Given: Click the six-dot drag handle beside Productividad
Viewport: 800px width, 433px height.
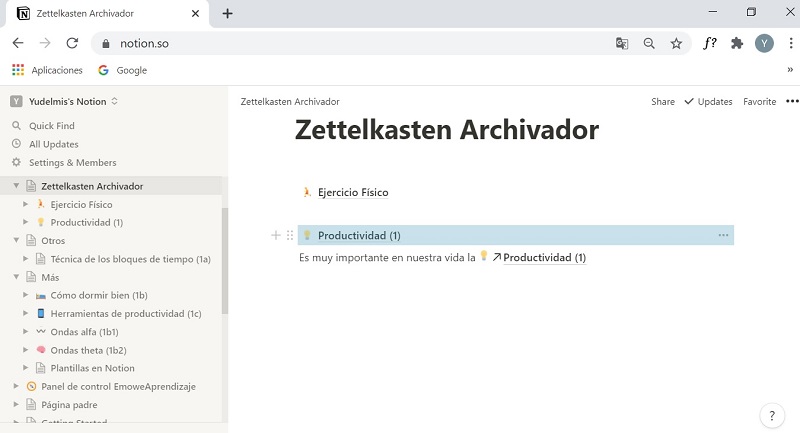Looking at the screenshot, I should [290, 235].
